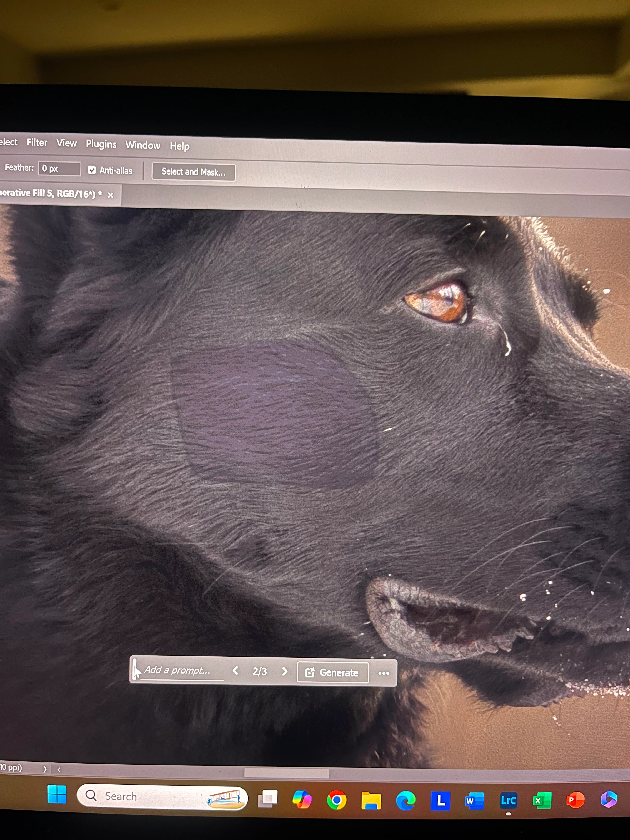
Task: Show previous generative fill variation
Action: pyautogui.click(x=235, y=671)
